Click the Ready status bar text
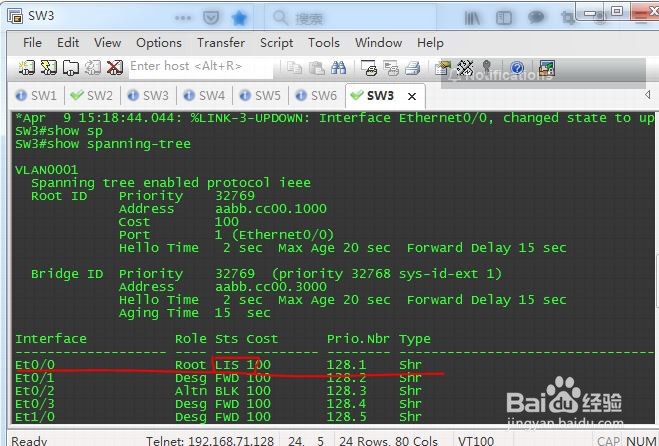This screenshot has width=659, height=446. coord(29,441)
